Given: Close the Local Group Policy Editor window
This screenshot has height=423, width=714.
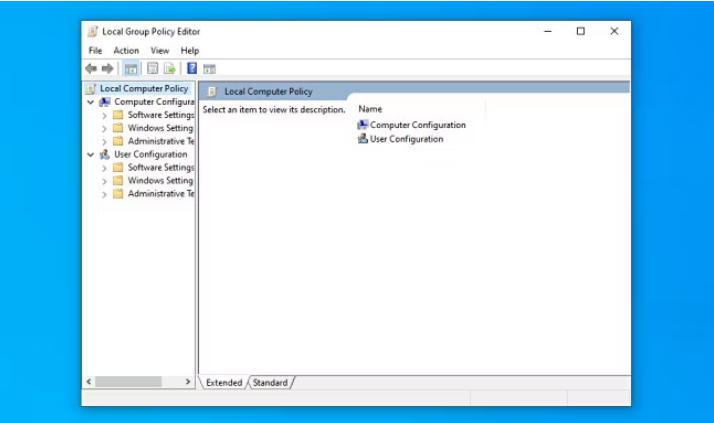Looking at the screenshot, I should coord(614,31).
